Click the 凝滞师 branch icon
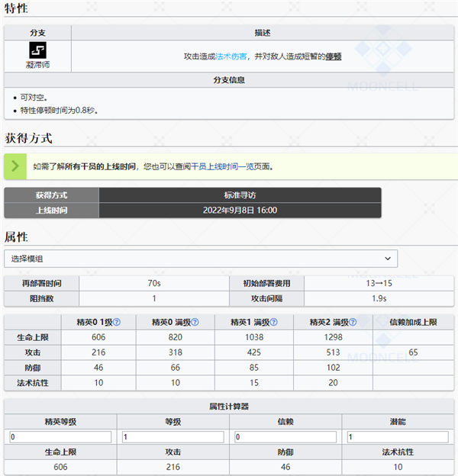The width and height of the screenshot is (458, 476). tap(37, 50)
